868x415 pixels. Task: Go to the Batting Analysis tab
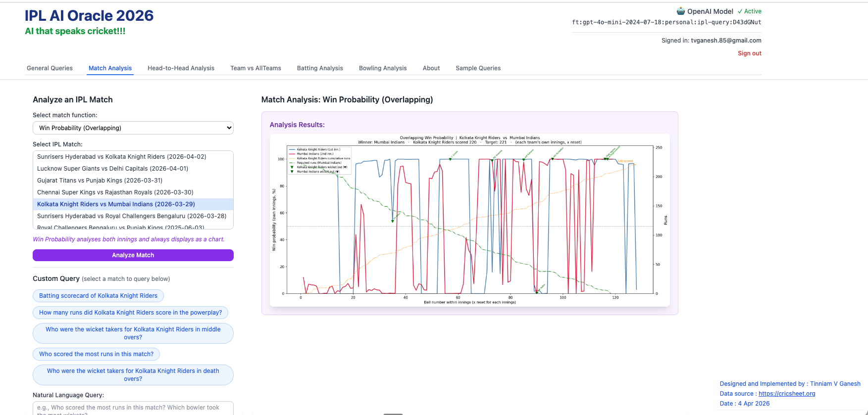coord(320,68)
